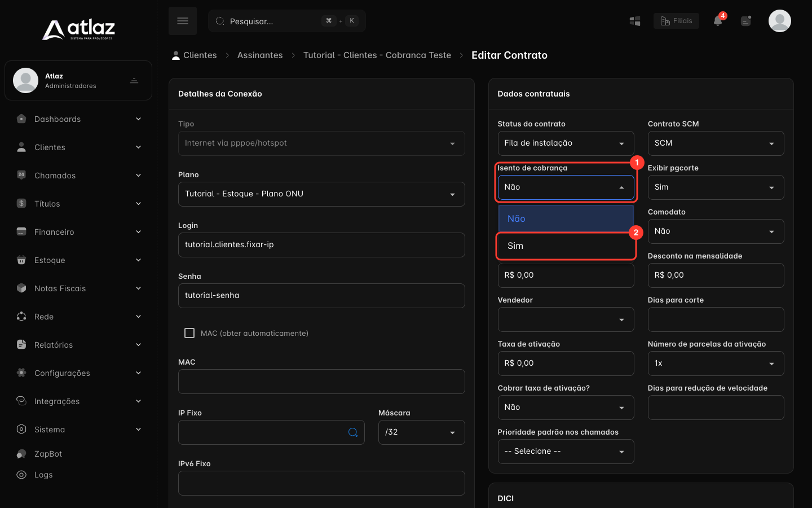Select Sim in Isento de cobrança list
Viewport: 812px width, 508px height.
tap(566, 246)
